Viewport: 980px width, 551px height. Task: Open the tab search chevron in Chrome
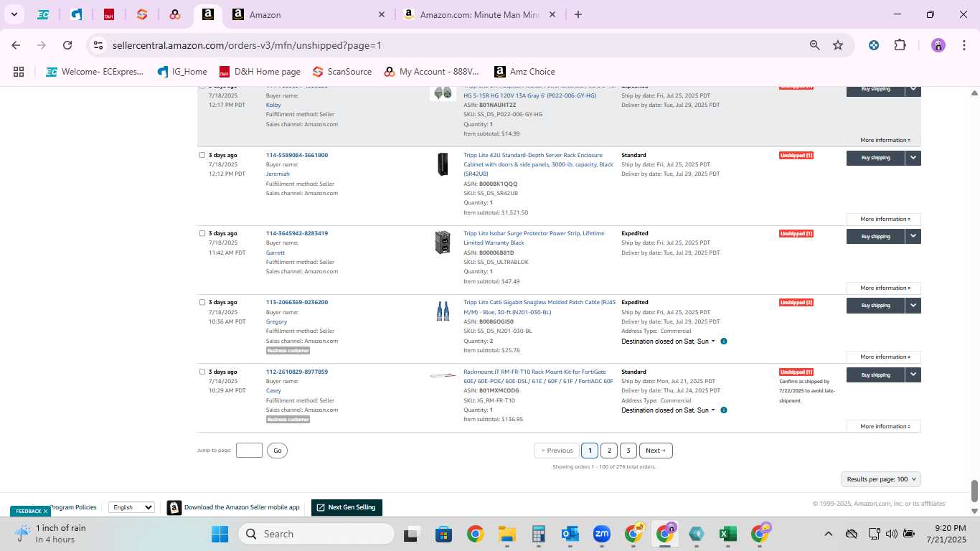[14, 14]
